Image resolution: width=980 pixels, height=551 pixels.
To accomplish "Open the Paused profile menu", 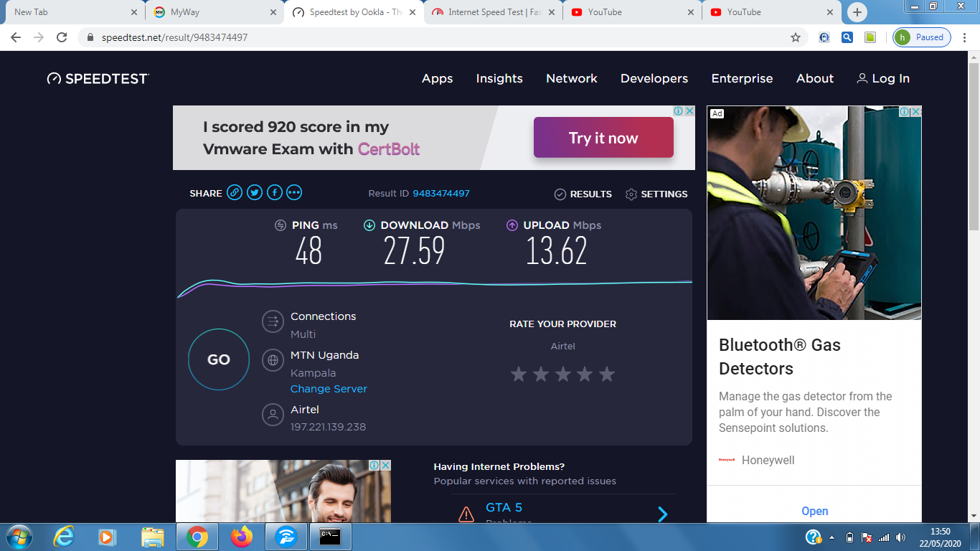I will point(922,37).
